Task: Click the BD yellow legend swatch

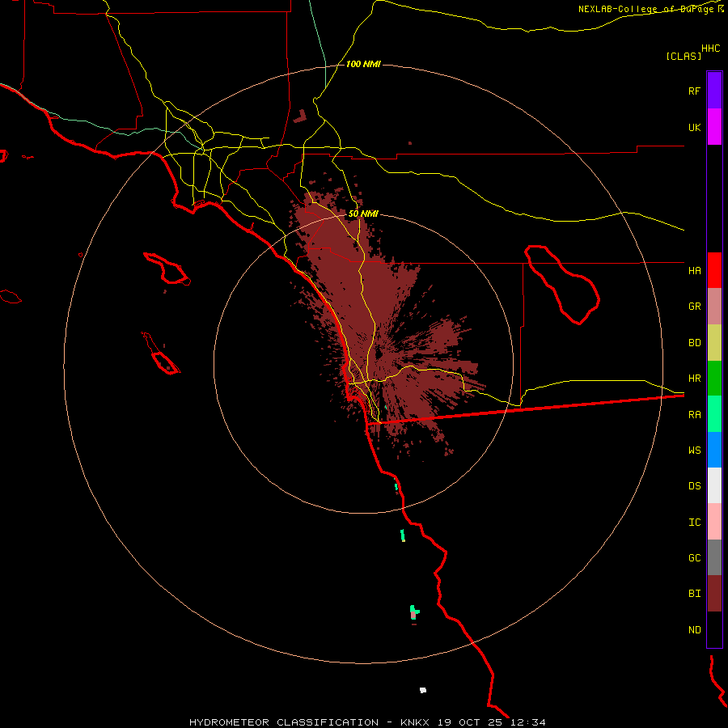Action: point(714,342)
